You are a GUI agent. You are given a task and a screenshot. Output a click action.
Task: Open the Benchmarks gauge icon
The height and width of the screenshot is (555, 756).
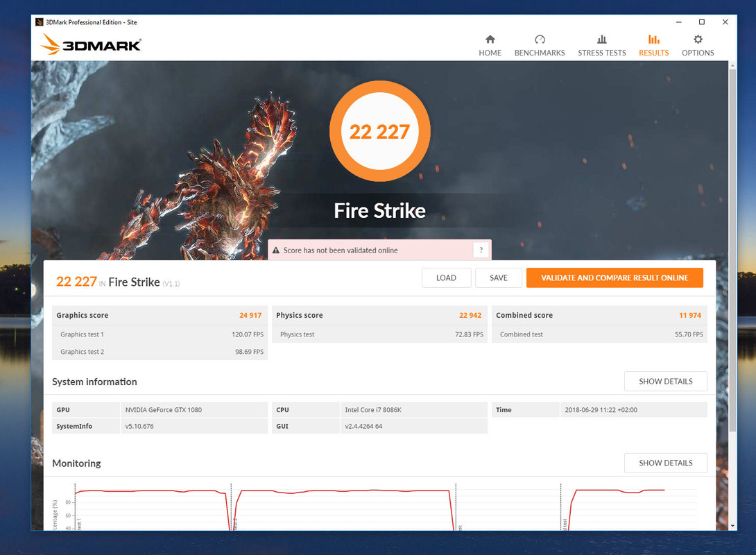point(540,39)
